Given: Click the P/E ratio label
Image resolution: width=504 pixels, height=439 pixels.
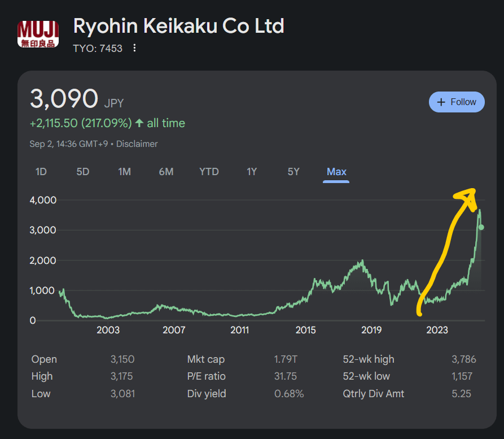Looking at the screenshot, I should (x=207, y=376).
